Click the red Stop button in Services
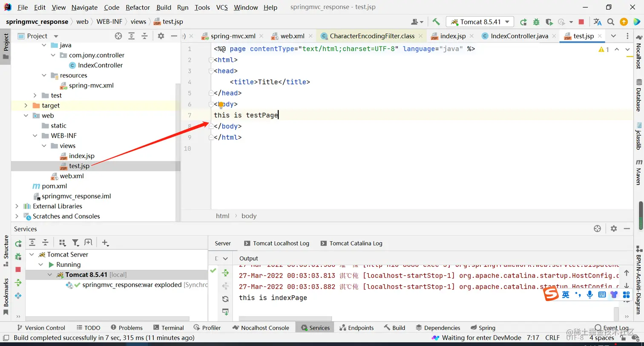 point(18,269)
